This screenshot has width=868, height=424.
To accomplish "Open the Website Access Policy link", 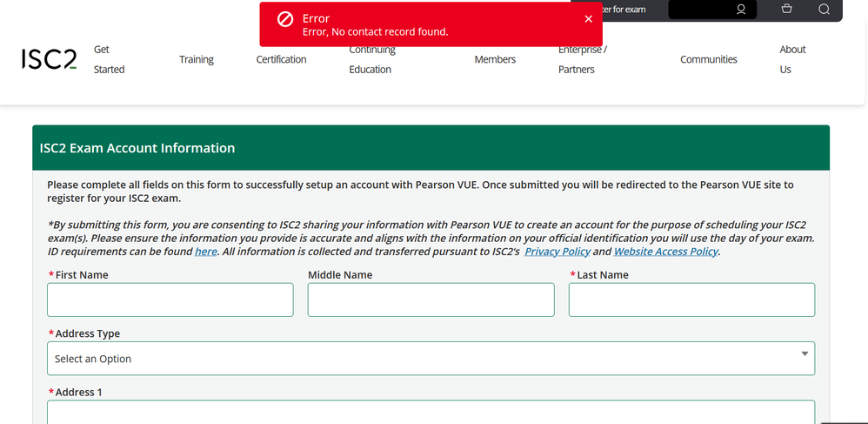I will [x=666, y=252].
